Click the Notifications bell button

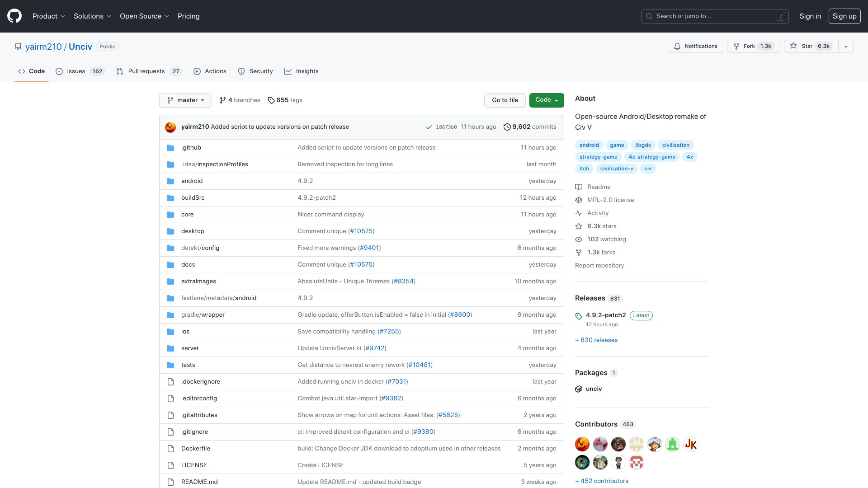click(695, 46)
